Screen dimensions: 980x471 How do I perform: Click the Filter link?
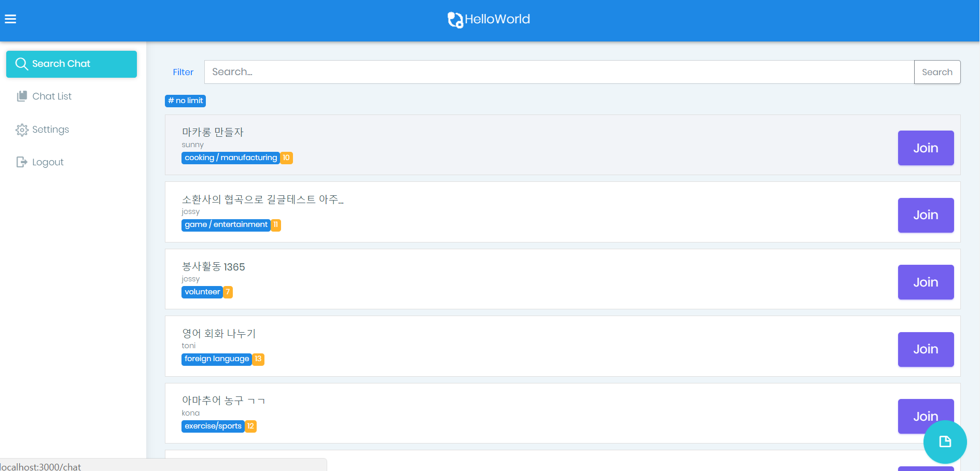point(183,72)
